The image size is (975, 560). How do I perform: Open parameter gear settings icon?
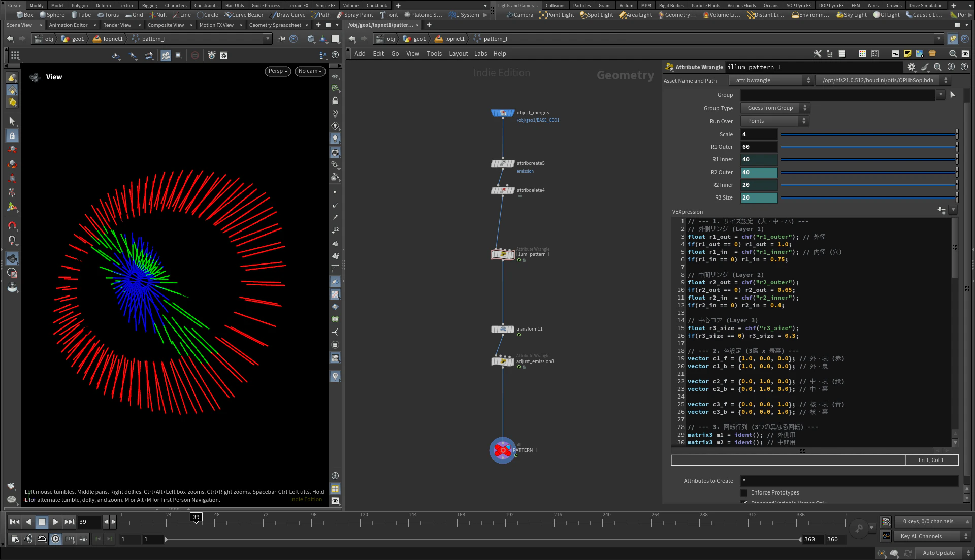click(x=912, y=67)
